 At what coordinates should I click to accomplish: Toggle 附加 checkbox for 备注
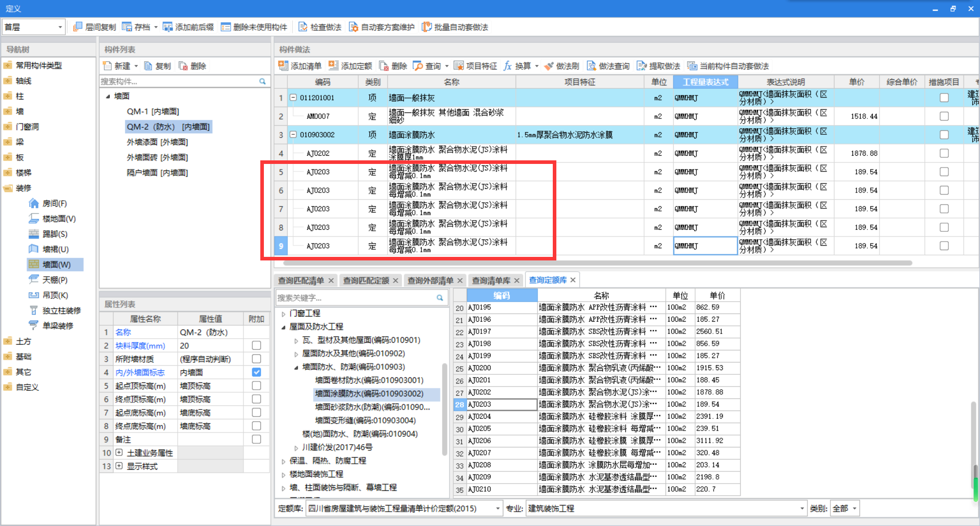257,439
